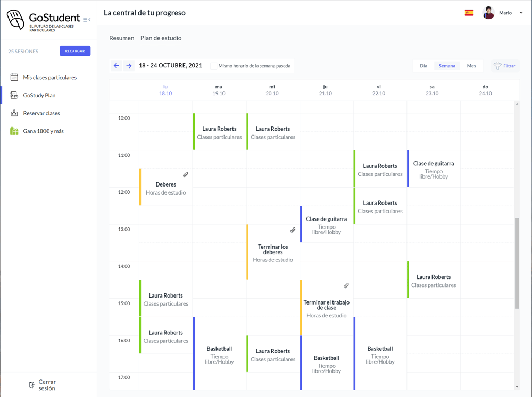This screenshot has width=532, height=397.
Task: Open Terminar el trabajo de clase event
Action: pos(327,308)
